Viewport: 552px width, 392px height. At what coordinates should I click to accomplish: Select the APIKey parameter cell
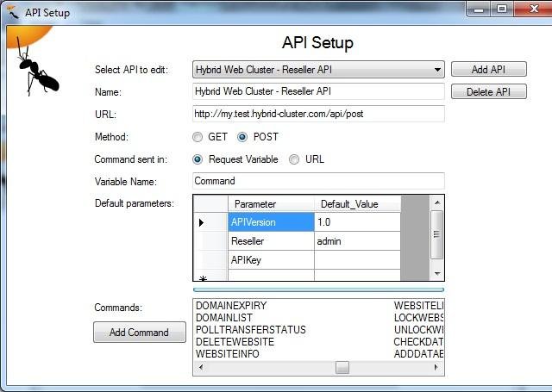click(x=271, y=260)
